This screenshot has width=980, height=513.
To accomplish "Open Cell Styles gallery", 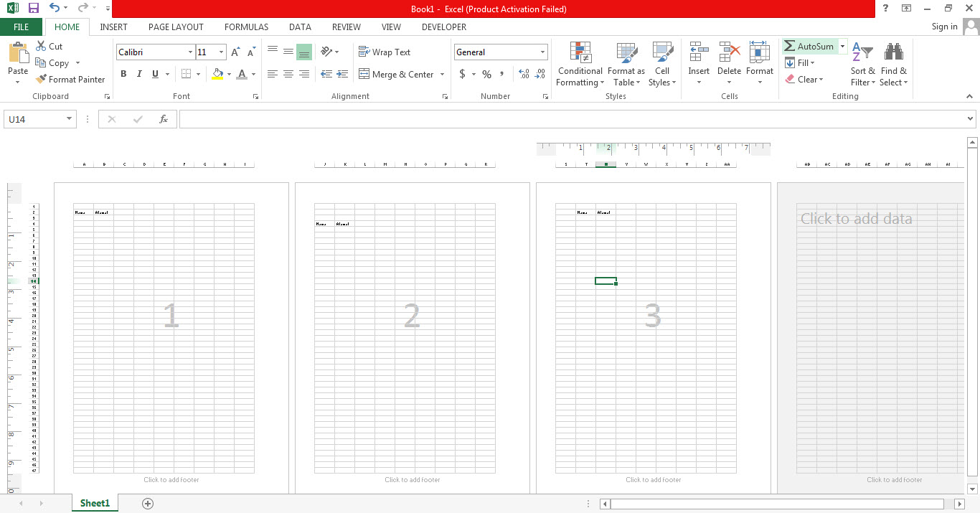I will (662, 64).
